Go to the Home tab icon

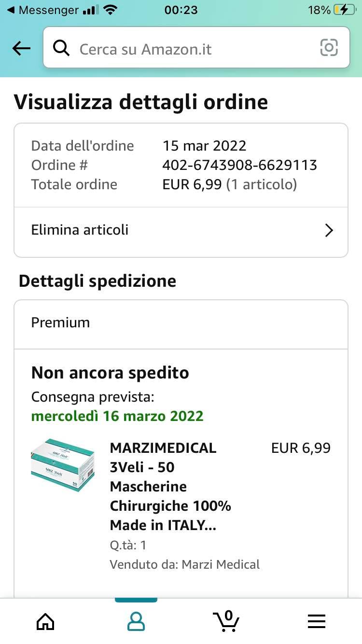point(45,621)
